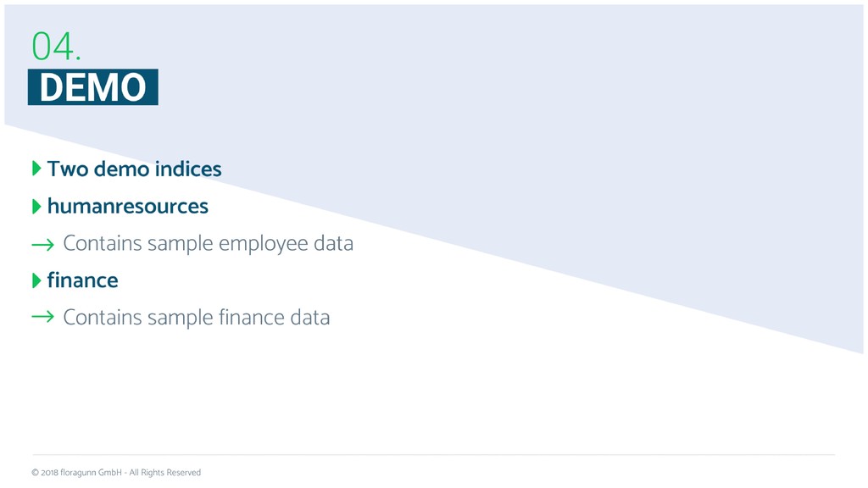This screenshot has height=488, width=868.
Task: Click the green triangle beside Two demo indices
Action: [36, 169]
